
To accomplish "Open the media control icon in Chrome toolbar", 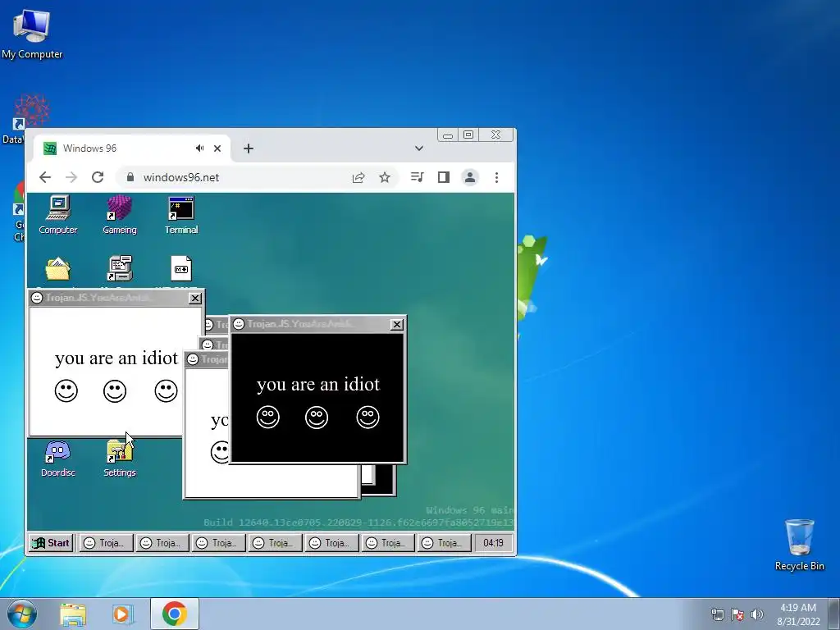I will (417, 177).
